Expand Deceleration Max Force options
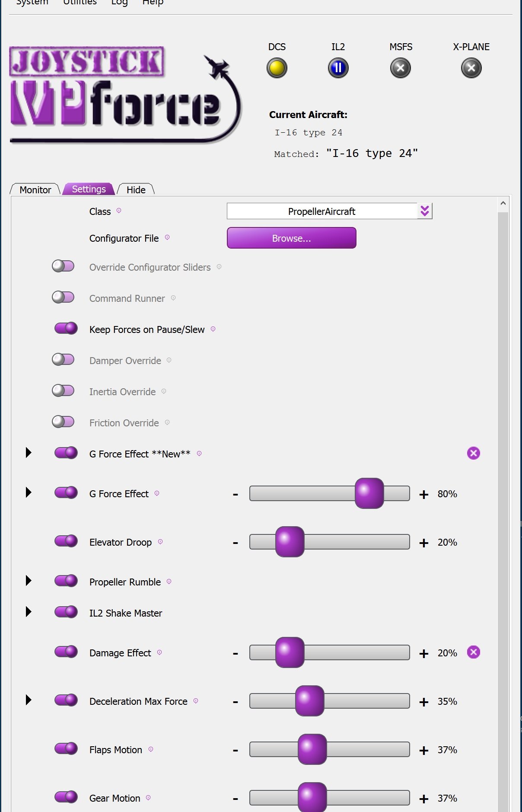This screenshot has height=812, width=522. 29,700
